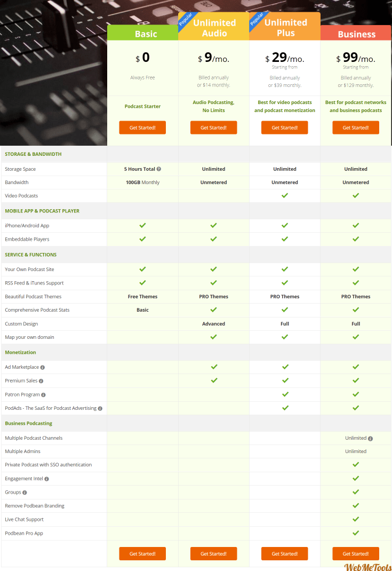Click the MOBILE APP & PODCAST PLAYER heading

coord(42,211)
